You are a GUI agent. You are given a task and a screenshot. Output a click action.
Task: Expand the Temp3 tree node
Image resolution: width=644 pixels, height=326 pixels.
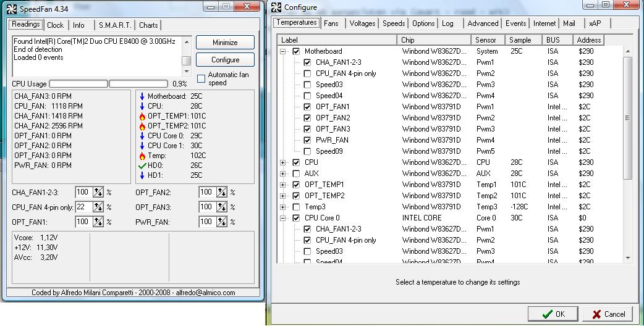click(x=282, y=207)
